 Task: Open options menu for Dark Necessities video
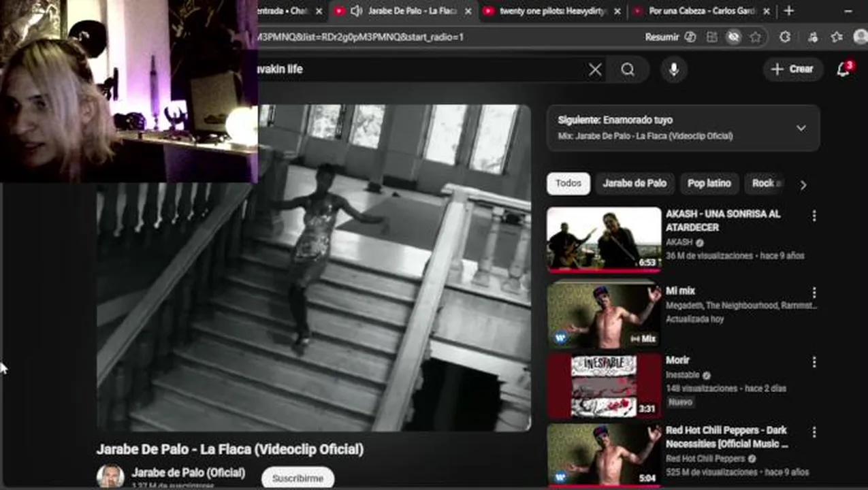814,433
